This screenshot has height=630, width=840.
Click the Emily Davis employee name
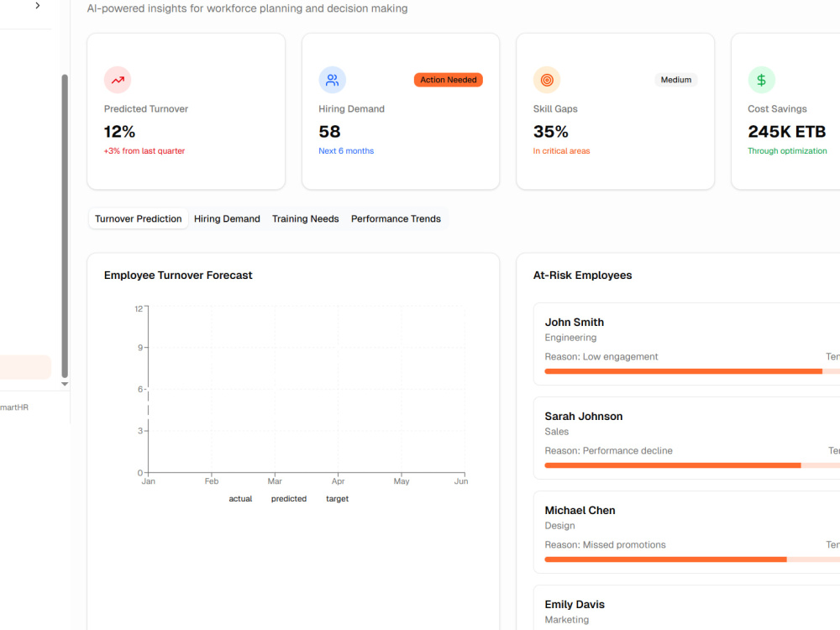coord(575,604)
